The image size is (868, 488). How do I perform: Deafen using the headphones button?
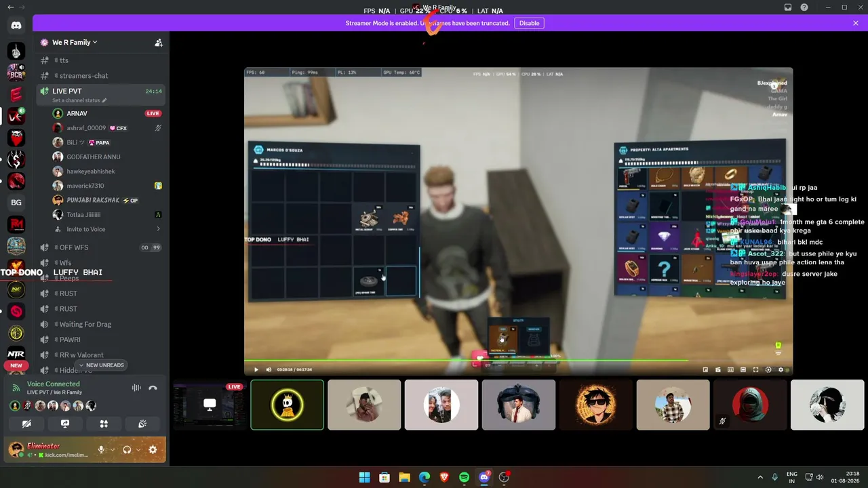[x=127, y=449]
